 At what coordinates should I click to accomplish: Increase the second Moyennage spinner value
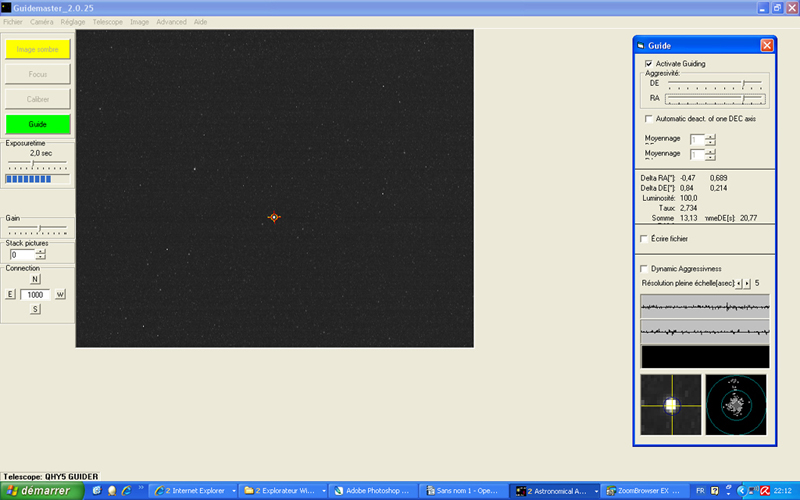click(x=711, y=152)
